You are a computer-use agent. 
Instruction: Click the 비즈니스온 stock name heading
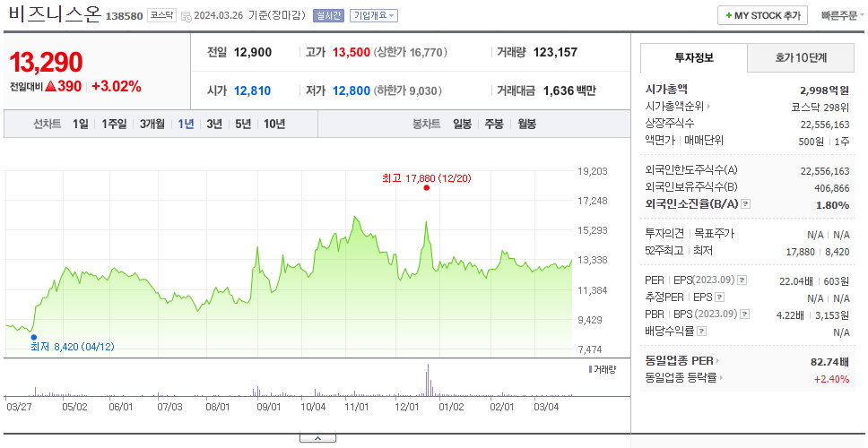click(55, 13)
